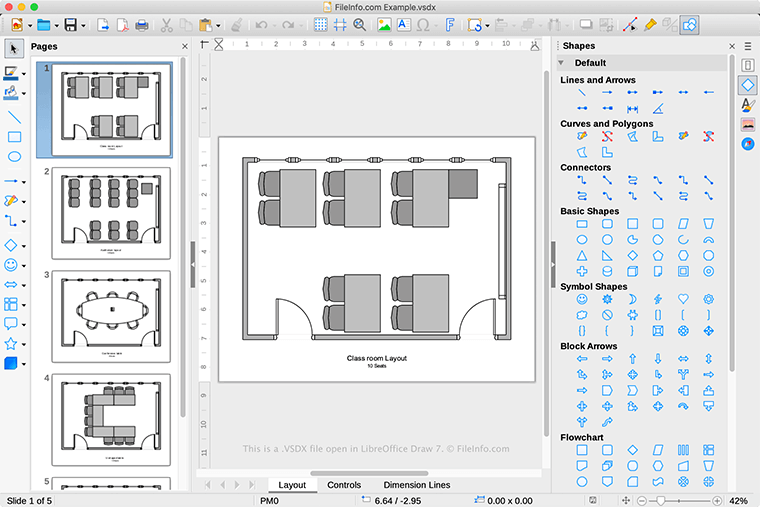This screenshot has width=760, height=507.
Task: Pick the dimension line shape
Action: tap(633, 109)
